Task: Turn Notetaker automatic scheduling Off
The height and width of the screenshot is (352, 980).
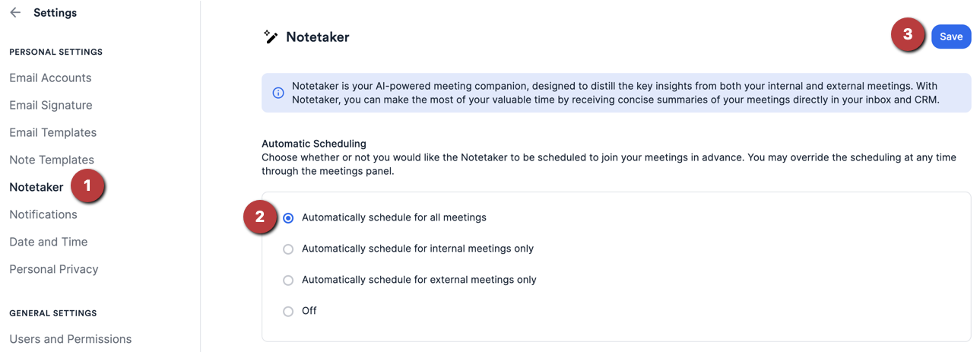Action: (x=288, y=312)
